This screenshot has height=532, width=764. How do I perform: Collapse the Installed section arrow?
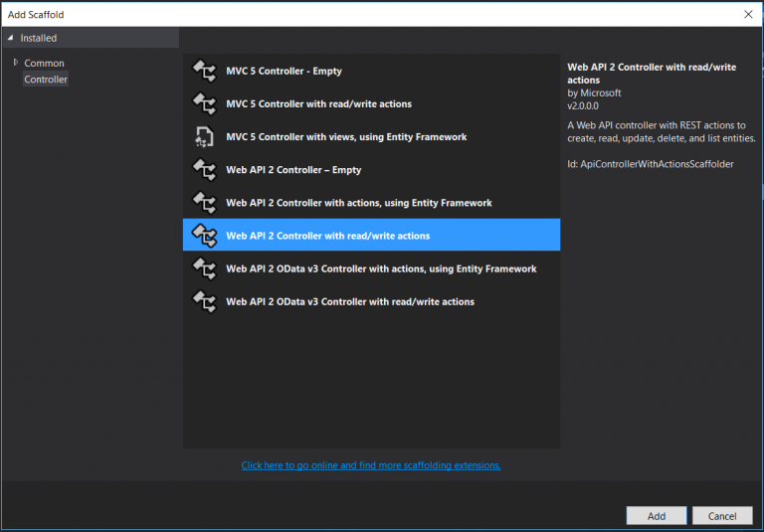tap(11, 38)
